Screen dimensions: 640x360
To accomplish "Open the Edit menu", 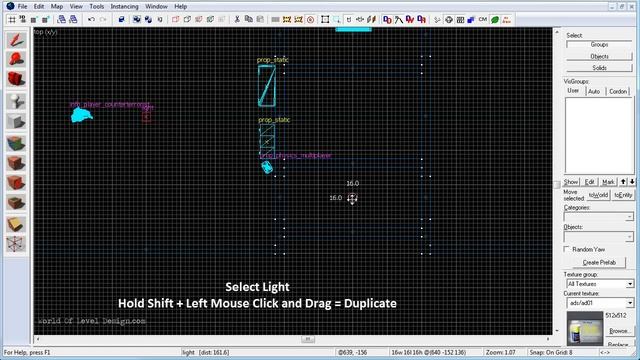I will click(x=39, y=7).
